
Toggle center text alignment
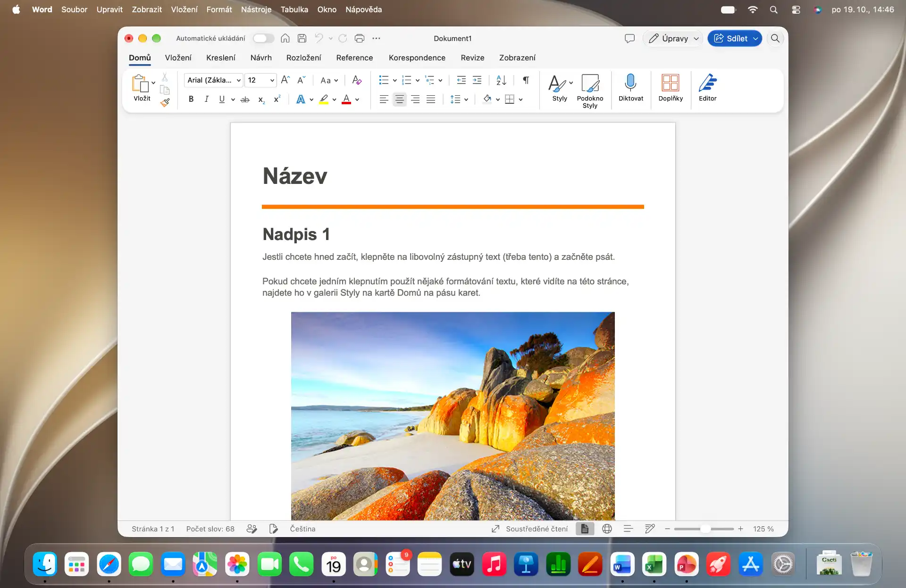[x=400, y=99]
